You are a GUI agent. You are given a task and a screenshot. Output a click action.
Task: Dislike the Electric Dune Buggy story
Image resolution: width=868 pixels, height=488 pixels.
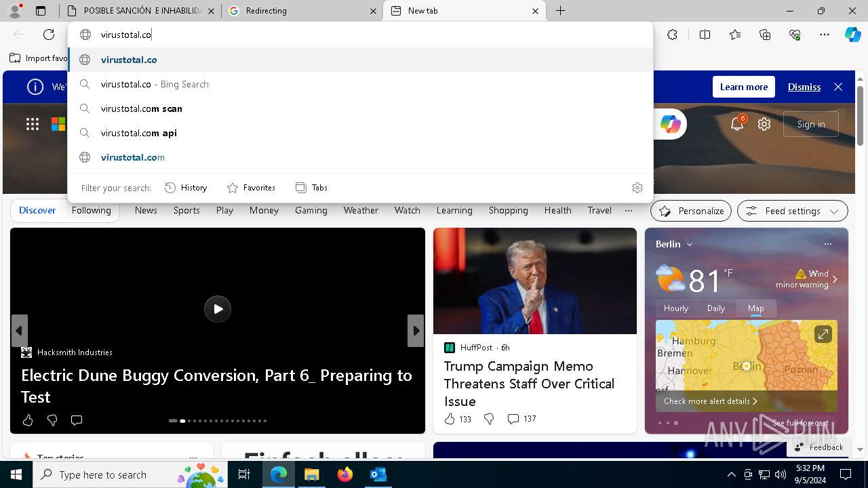pos(52,420)
